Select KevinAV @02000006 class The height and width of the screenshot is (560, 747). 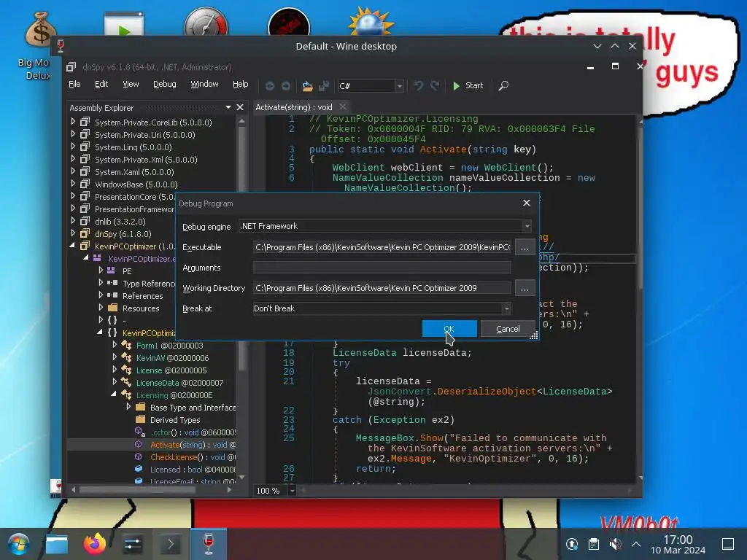(172, 357)
